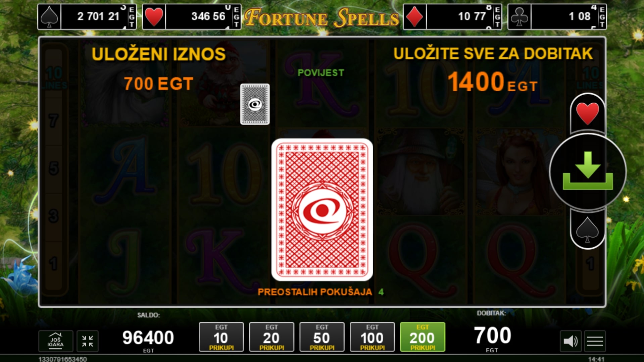Click the 1400 EGT gamble-to-win amount

[492, 82]
